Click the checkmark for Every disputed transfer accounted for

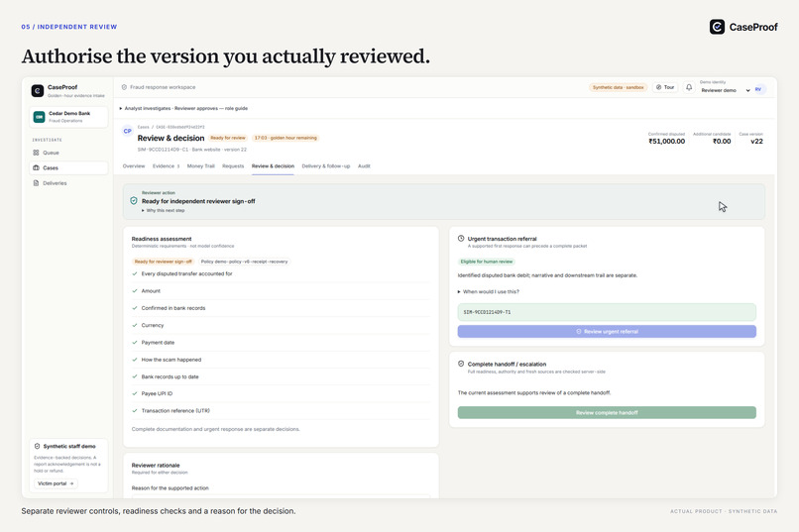click(x=135, y=273)
